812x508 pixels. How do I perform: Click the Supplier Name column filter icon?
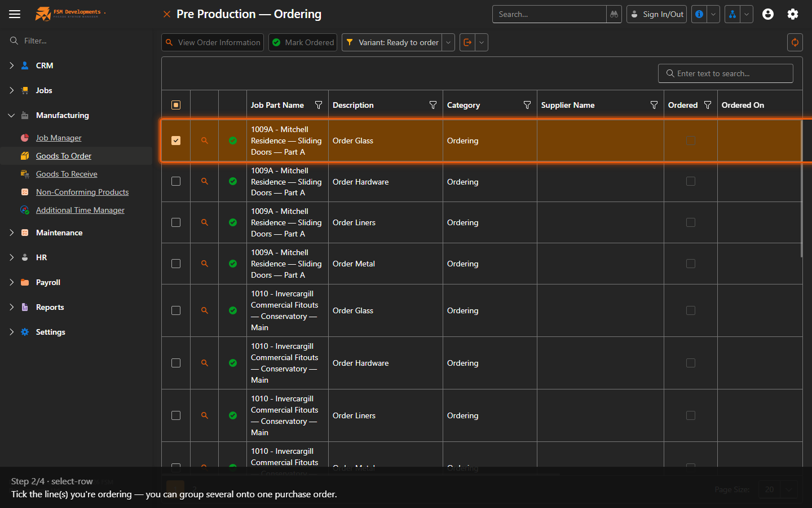tap(654, 105)
